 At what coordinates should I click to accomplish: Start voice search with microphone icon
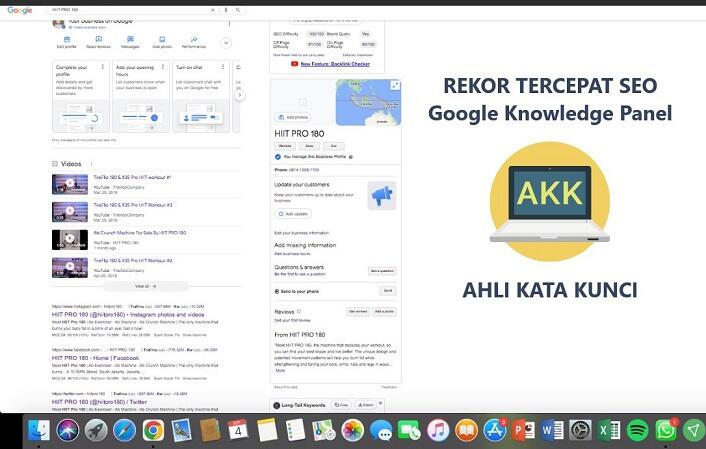click(226, 10)
